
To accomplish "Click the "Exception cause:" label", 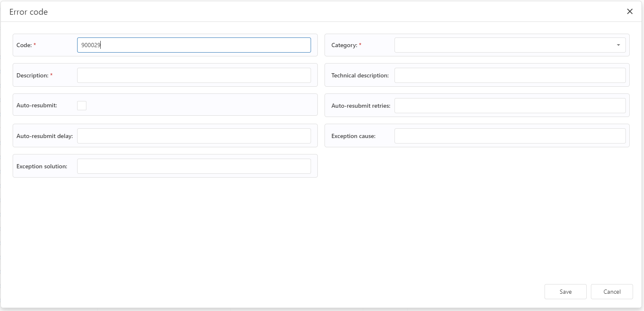I will (x=353, y=136).
